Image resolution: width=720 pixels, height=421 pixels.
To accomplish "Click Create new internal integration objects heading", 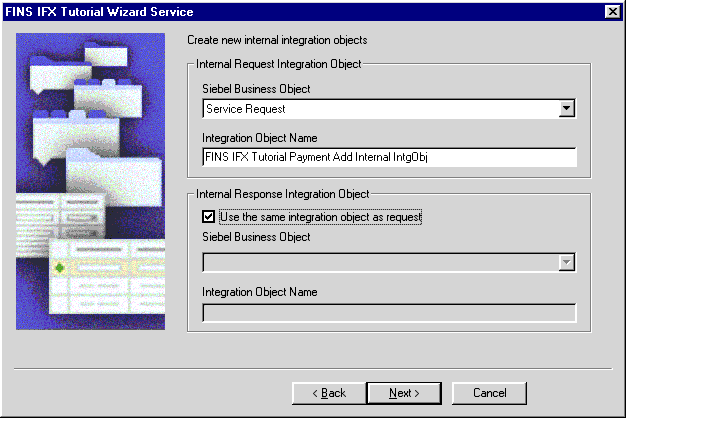I will (x=277, y=40).
